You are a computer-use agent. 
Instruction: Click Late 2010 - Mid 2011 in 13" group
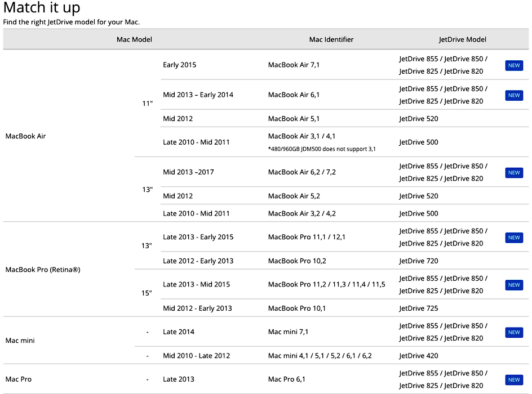click(196, 213)
